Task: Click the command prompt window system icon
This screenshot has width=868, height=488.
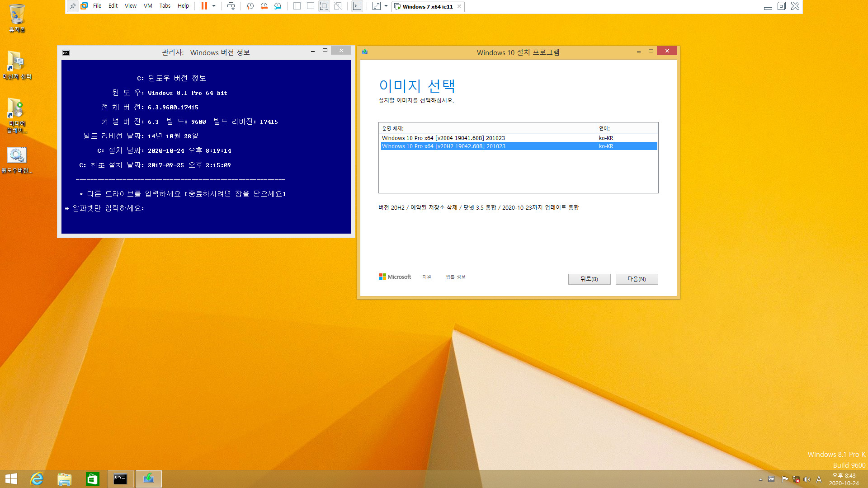Action: [x=66, y=53]
